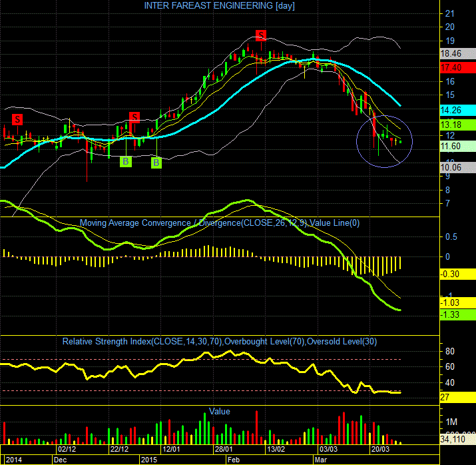Click the 34,110 value label

(457, 439)
